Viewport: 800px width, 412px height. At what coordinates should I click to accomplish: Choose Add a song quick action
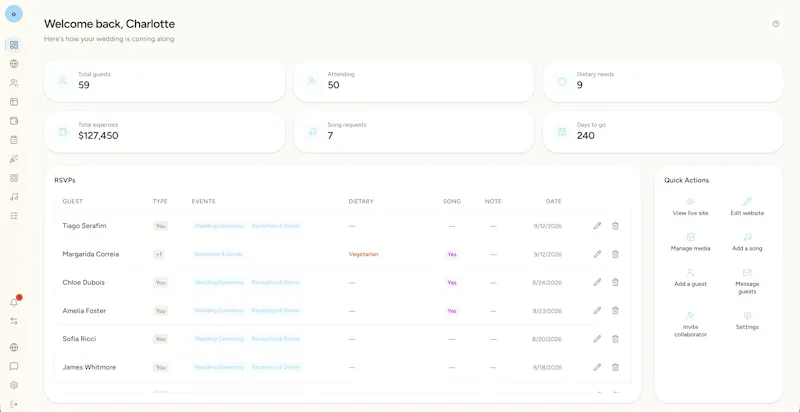tap(747, 242)
